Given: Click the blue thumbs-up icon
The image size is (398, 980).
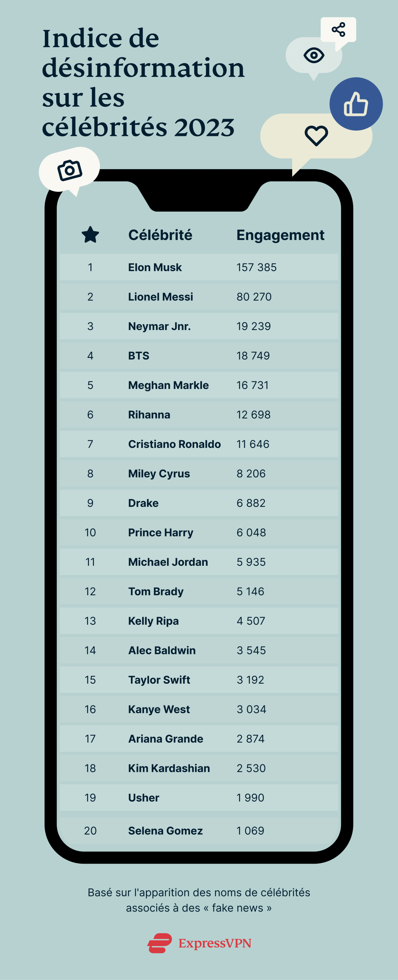Looking at the screenshot, I should (x=356, y=104).
